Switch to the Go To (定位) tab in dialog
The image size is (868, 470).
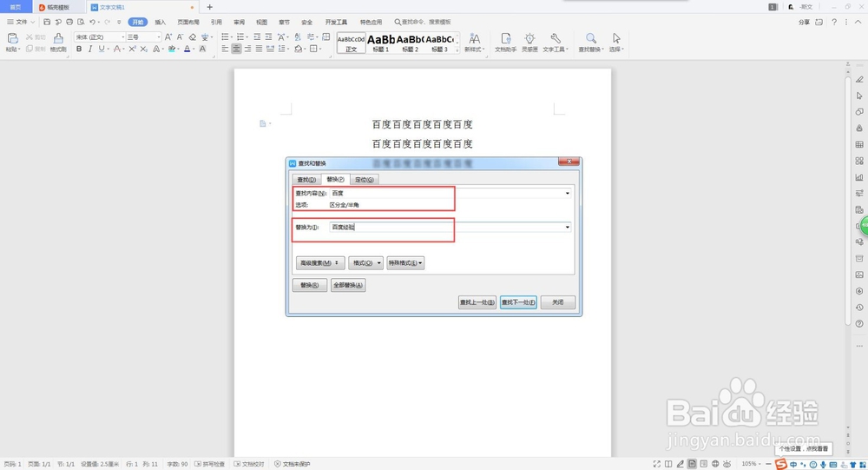(x=365, y=180)
